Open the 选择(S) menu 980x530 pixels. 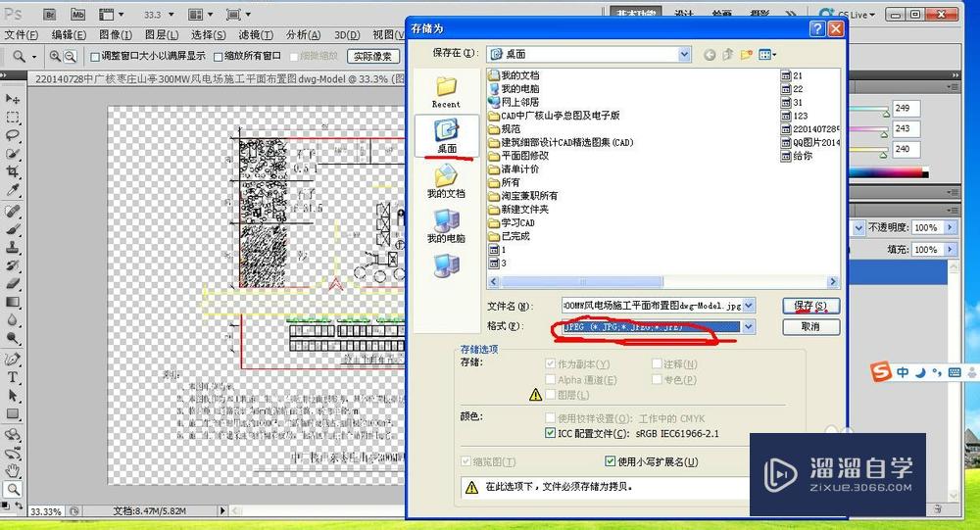tap(209, 35)
